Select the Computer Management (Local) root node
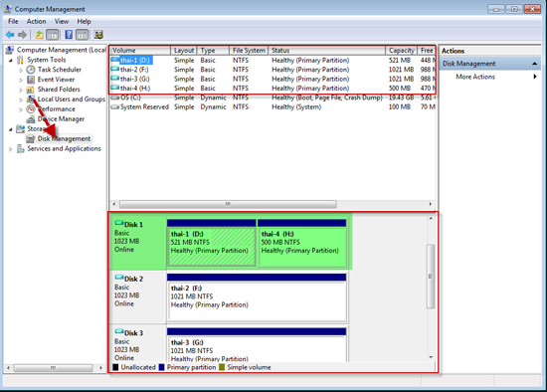The height and width of the screenshot is (392, 547). pyautogui.click(x=62, y=50)
